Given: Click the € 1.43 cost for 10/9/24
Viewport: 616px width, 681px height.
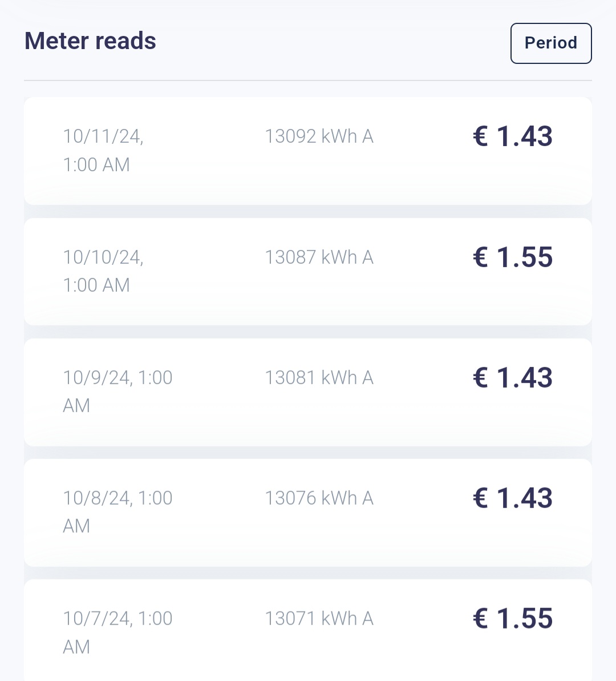Looking at the screenshot, I should pyautogui.click(x=513, y=378).
